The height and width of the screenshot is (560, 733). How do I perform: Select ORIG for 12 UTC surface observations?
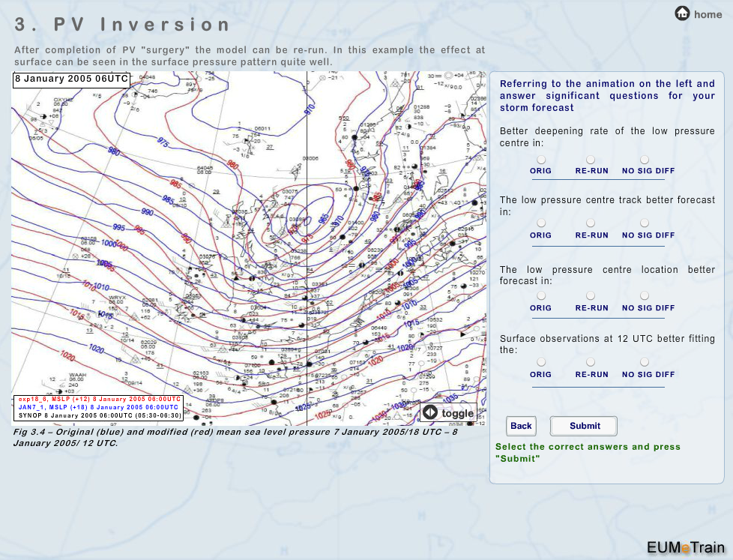[x=540, y=363]
